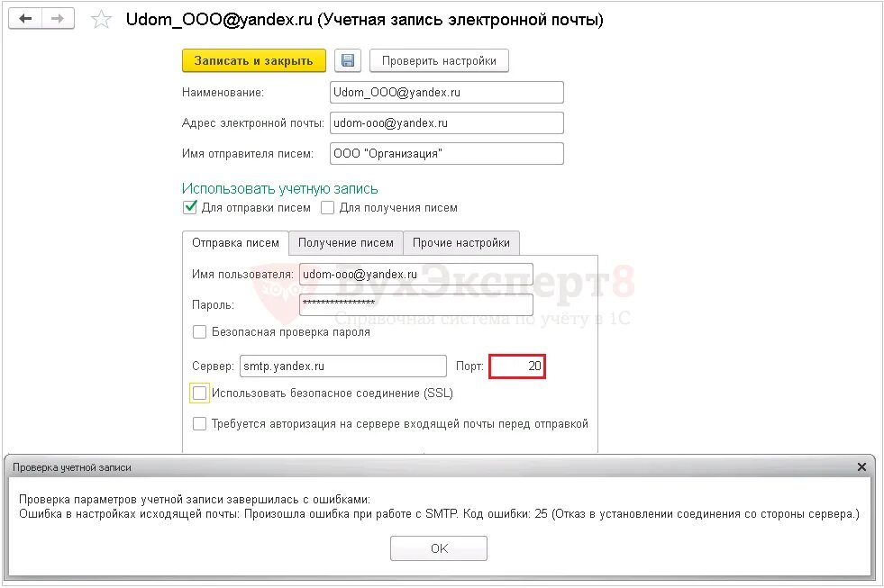Check Требуется авторизация на сервере входящей почты
884x588 pixels.
pyautogui.click(x=199, y=423)
